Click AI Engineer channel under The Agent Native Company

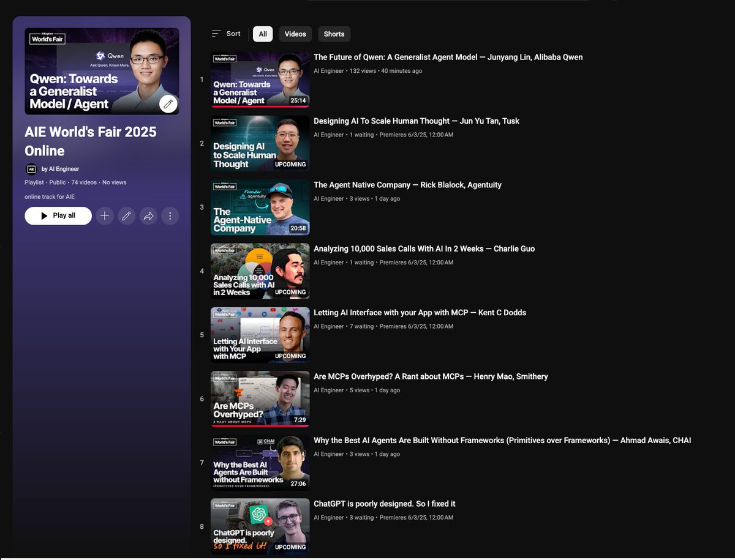point(329,198)
